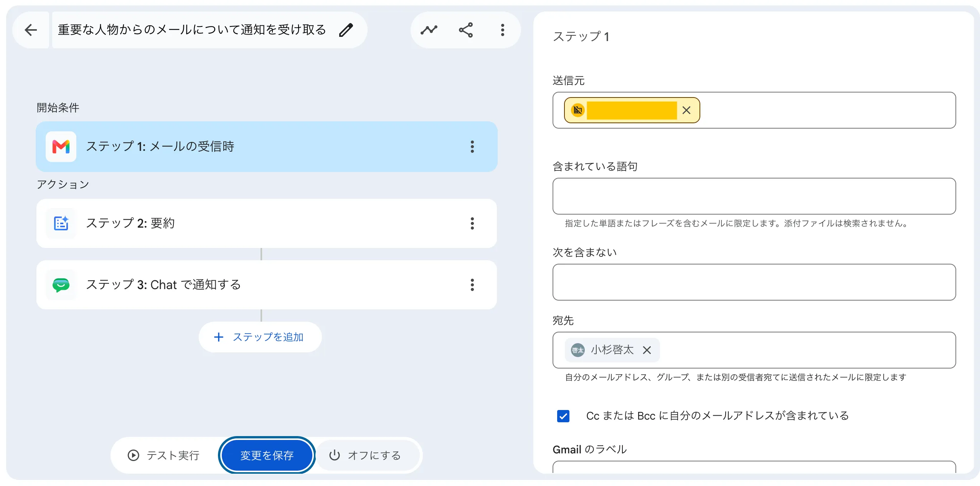This screenshot has height=486, width=980.
Task: Select ステップ 3: Chat で通知する card
Action: (267, 285)
